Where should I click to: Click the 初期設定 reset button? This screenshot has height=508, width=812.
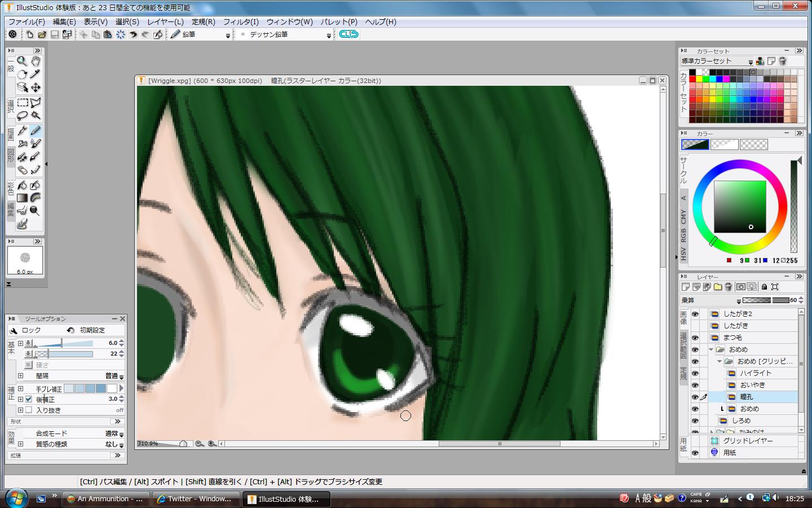pos(87,330)
